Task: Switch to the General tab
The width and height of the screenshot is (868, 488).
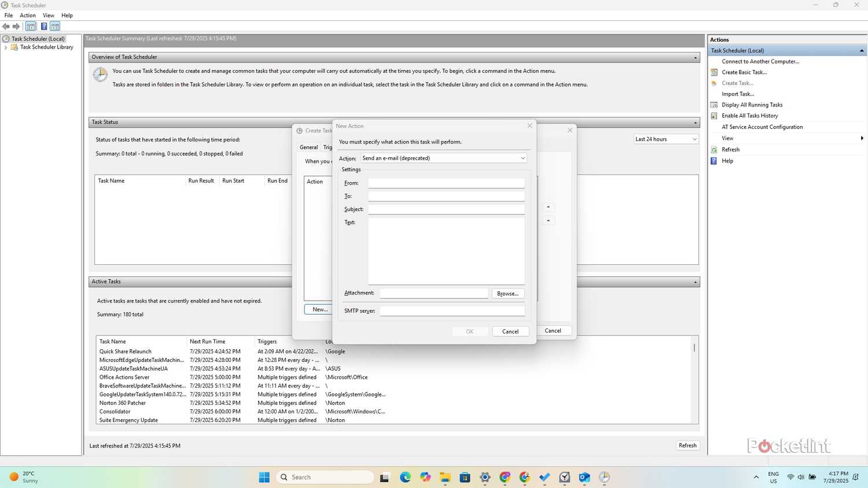Action: tap(308, 147)
